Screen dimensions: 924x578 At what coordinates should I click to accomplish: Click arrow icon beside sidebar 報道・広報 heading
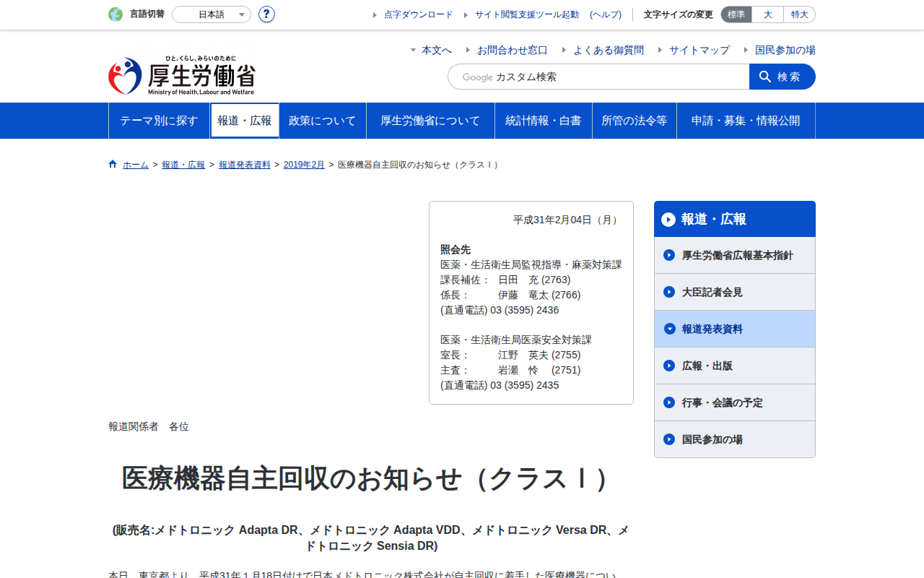coord(668,219)
